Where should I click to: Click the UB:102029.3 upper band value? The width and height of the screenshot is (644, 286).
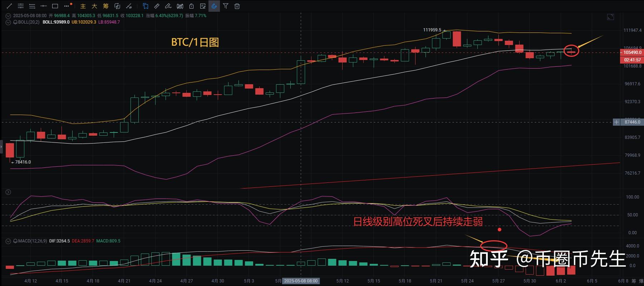point(84,22)
